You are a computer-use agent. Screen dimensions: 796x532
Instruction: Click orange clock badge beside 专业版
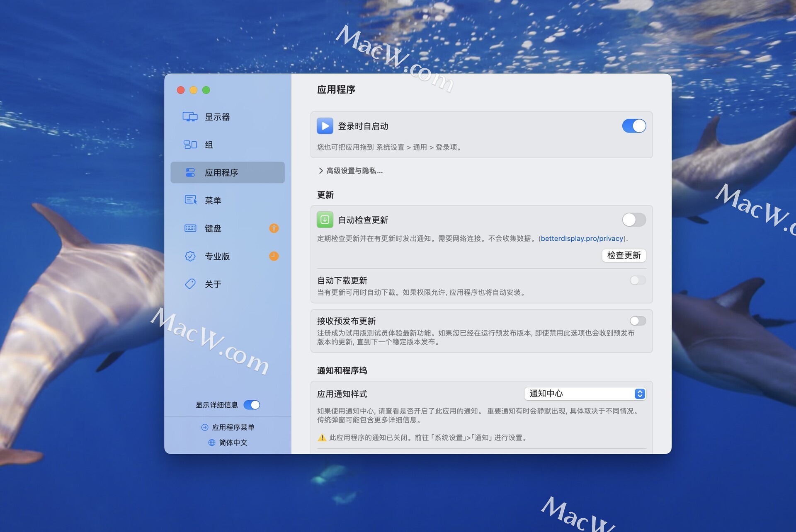click(274, 256)
